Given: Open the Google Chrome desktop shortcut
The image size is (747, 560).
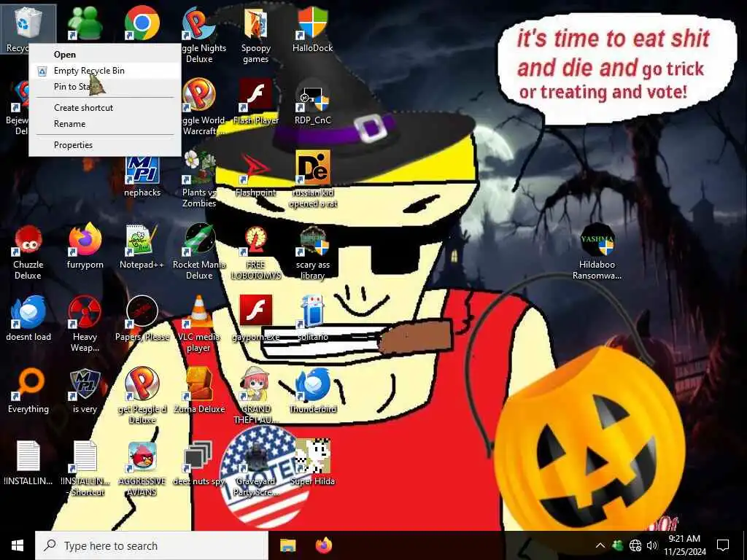Looking at the screenshot, I should tap(142, 23).
